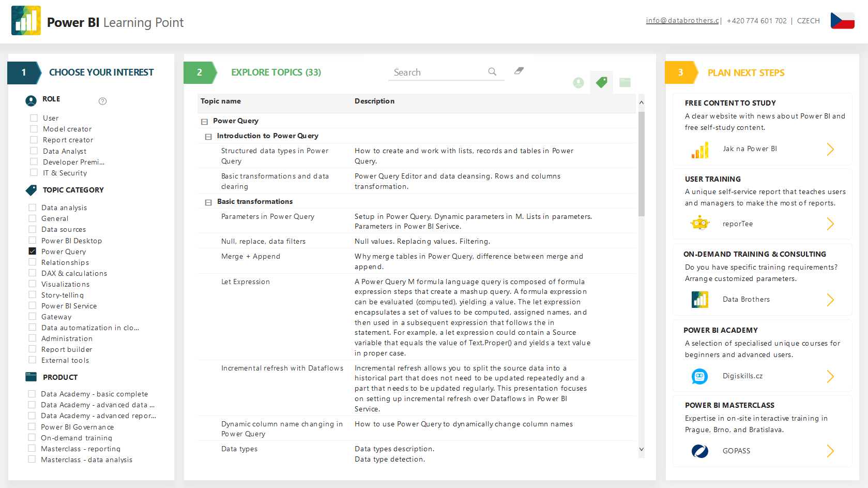Screen dimensions: 868x488
Task: Click the Power BI Learning Point logo
Action: coord(26,21)
